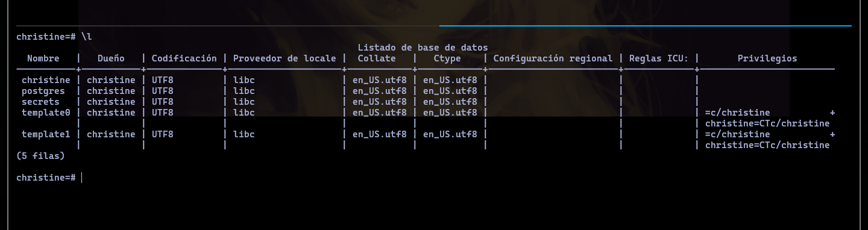Click the Configuración regional header
This screenshot has height=230, width=868.
pos(553,58)
